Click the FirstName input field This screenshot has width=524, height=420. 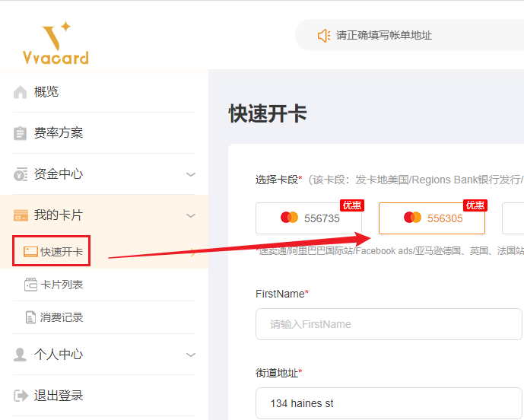(389, 324)
